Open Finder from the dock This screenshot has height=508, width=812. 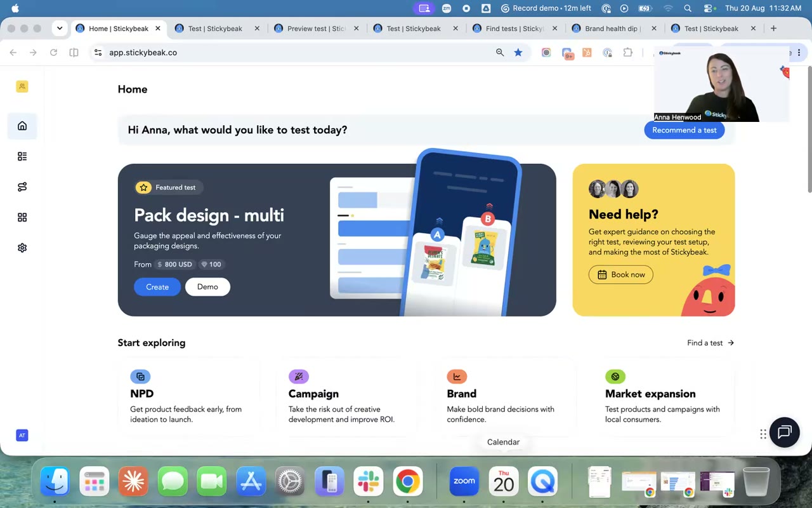point(55,483)
